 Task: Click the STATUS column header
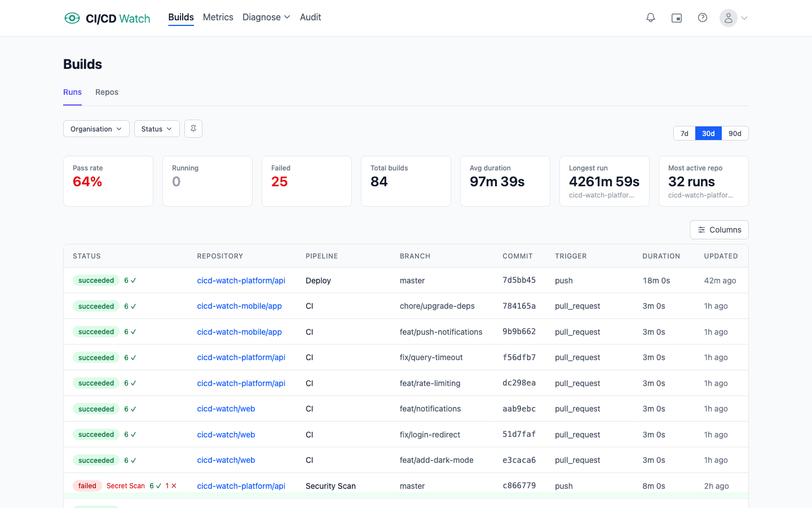click(87, 256)
